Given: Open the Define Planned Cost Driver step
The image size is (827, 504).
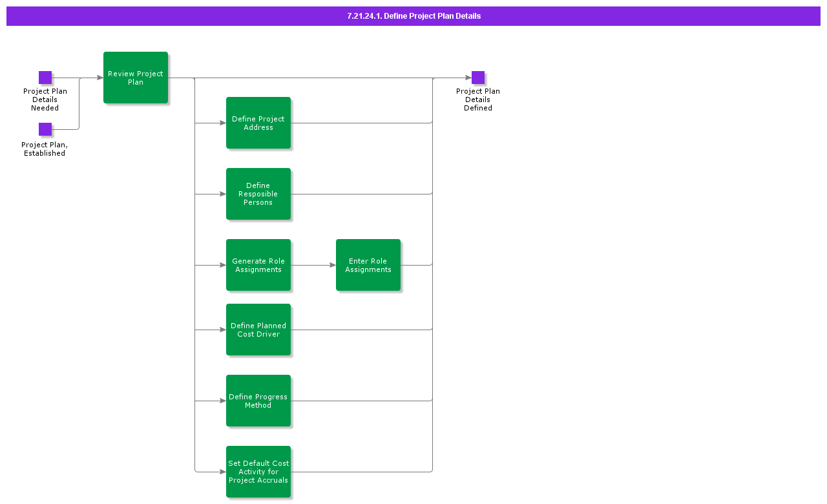Looking at the screenshot, I should click(258, 330).
